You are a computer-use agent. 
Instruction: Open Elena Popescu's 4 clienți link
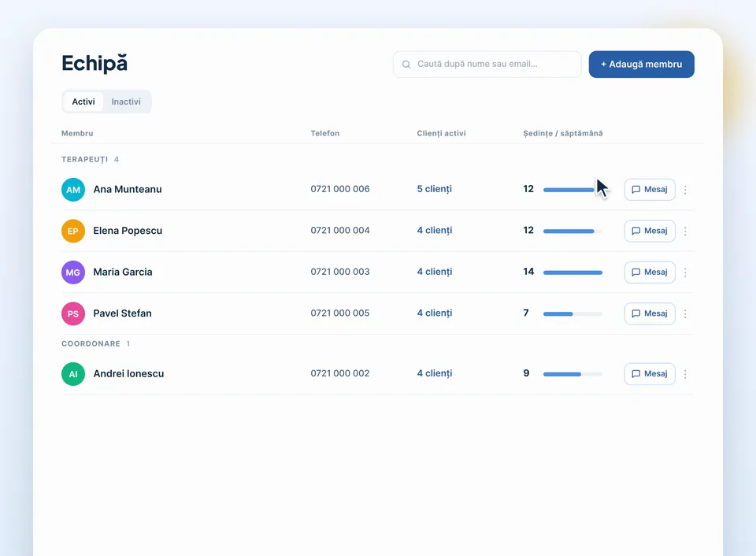[435, 231]
